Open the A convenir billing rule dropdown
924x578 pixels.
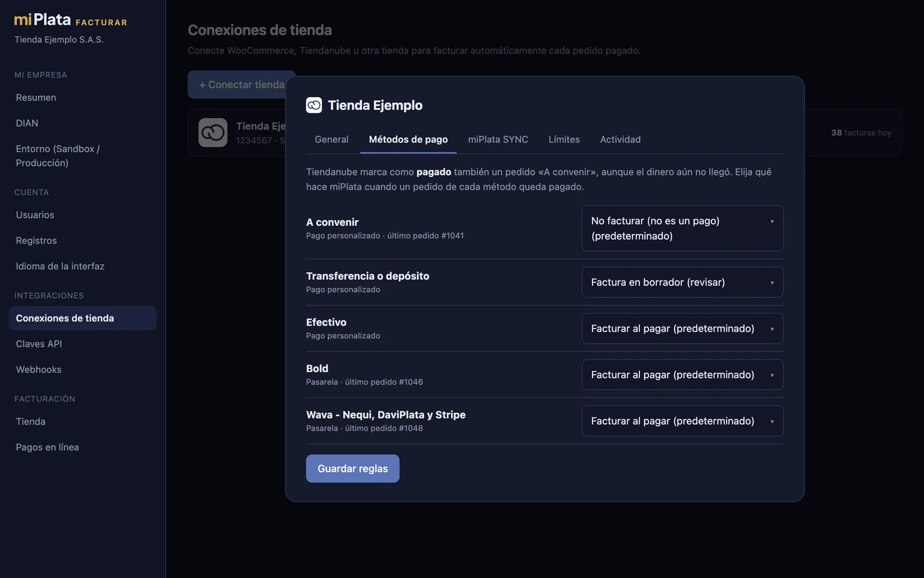683,228
